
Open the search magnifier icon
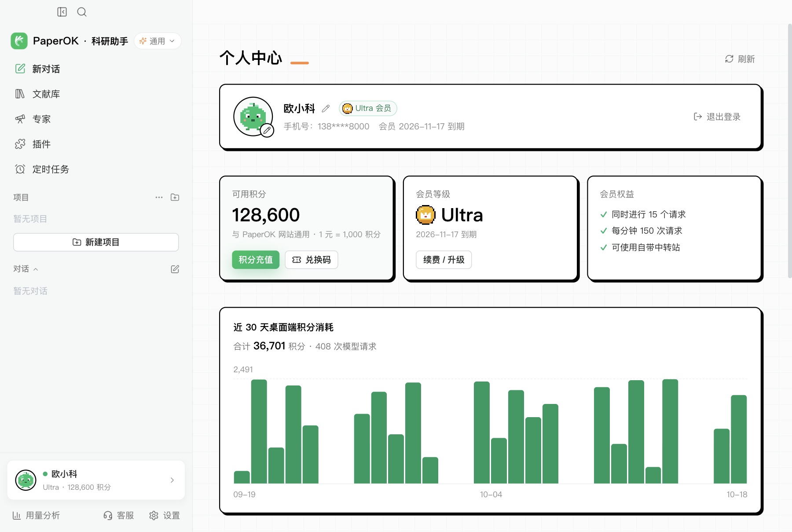tap(82, 12)
